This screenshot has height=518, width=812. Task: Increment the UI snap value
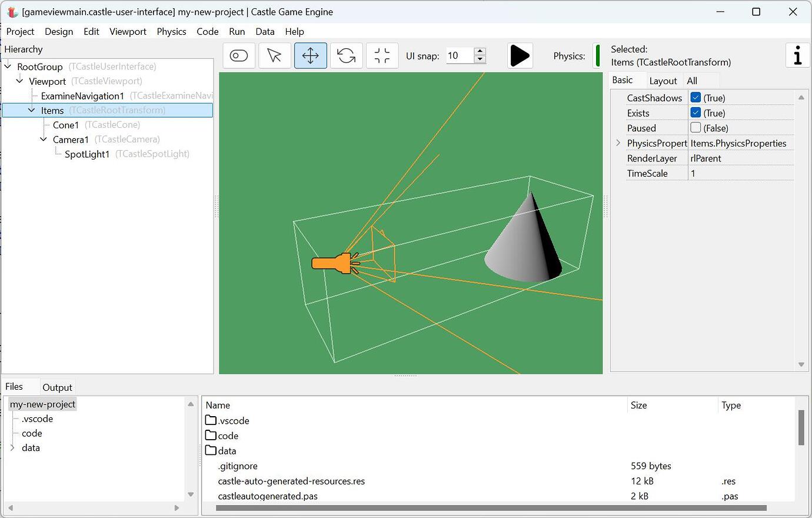click(x=481, y=52)
